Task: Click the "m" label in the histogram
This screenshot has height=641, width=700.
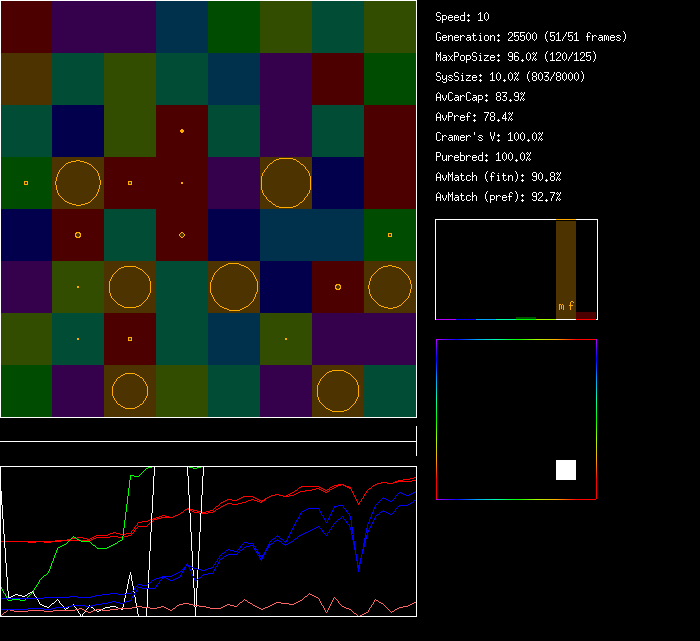Action: (561, 306)
